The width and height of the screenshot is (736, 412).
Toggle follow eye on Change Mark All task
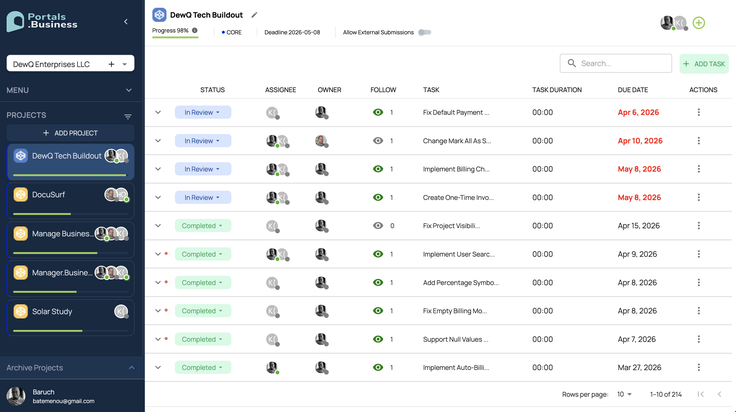pyautogui.click(x=378, y=141)
